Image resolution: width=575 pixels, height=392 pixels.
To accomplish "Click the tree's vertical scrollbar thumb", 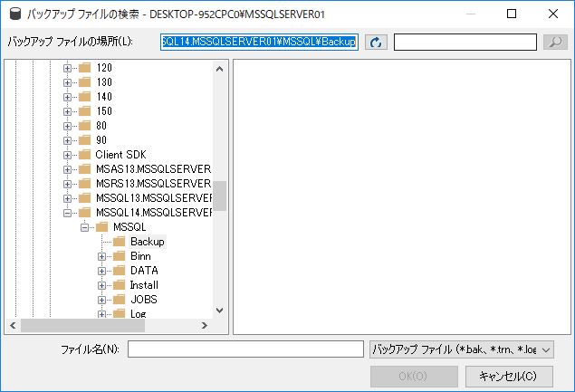I will click(x=221, y=196).
